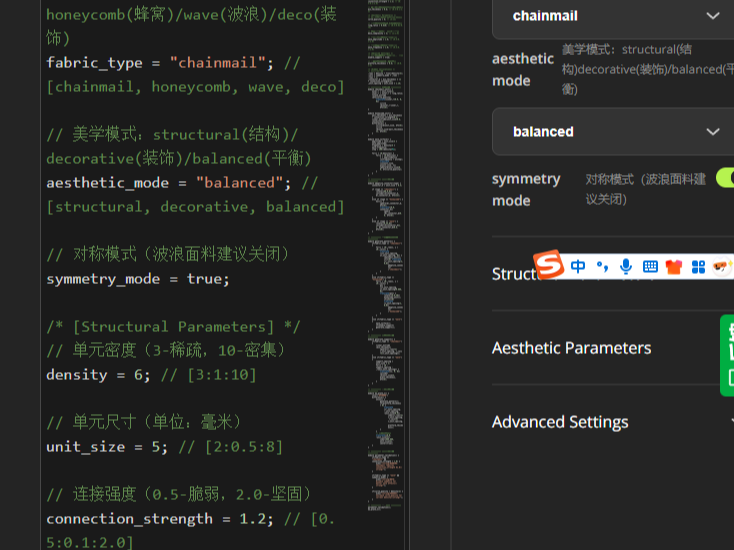Toggle punctuation mode in Sogou toolbar
Image resolution: width=734 pixels, height=550 pixels.
[x=602, y=266]
